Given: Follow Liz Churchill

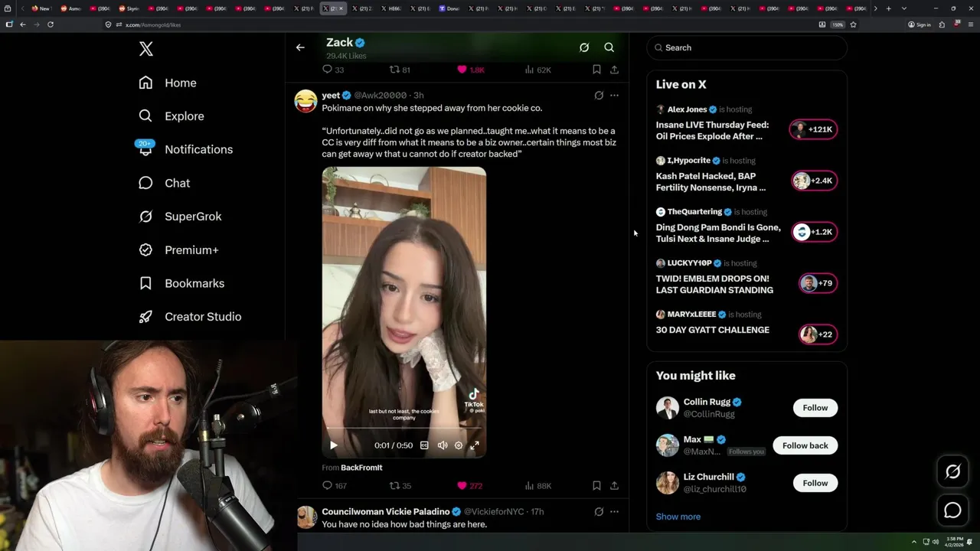Looking at the screenshot, I should [x=815, y=483].
